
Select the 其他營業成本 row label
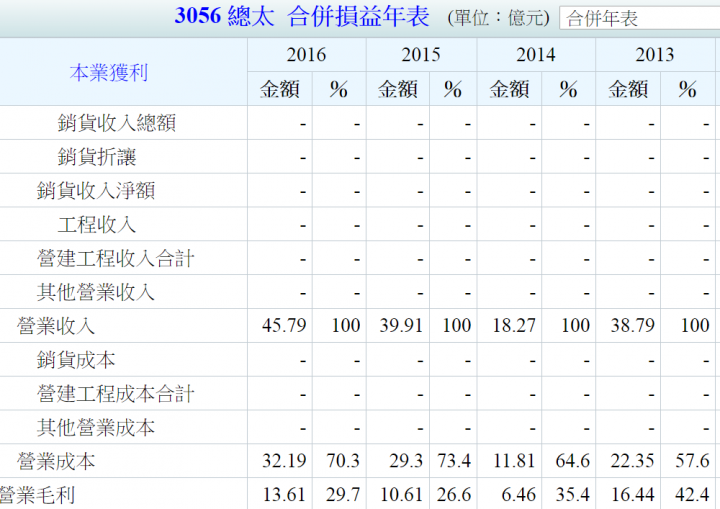tap(96, 427)
